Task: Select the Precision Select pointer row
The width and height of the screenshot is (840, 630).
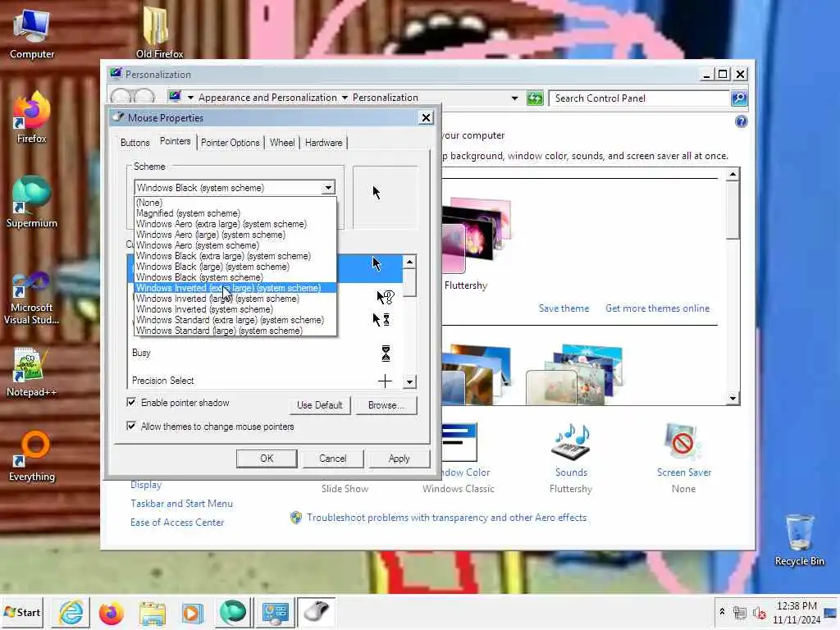Action: pos(265,381)
